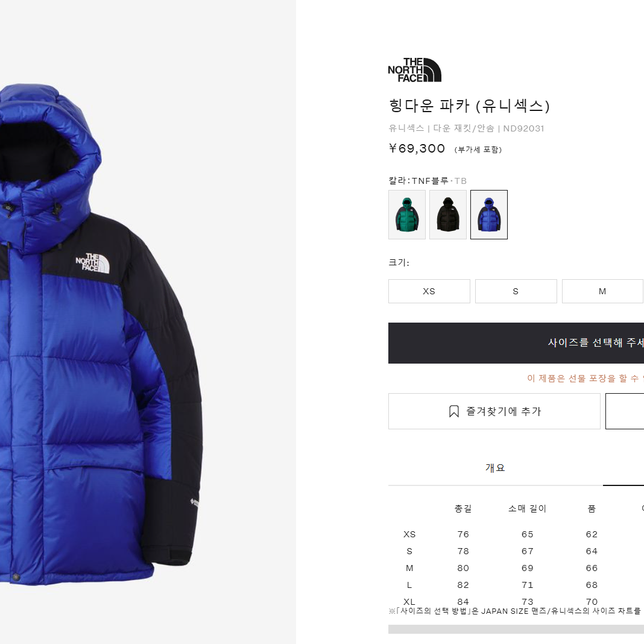
Task: Click the horizontal scrollbar under size table
Action: pos(516,629)
